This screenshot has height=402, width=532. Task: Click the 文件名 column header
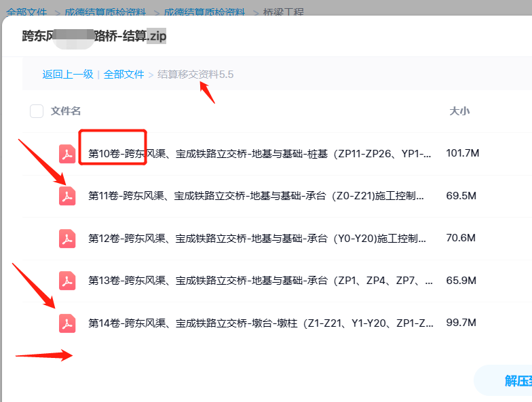pos(66,111)
